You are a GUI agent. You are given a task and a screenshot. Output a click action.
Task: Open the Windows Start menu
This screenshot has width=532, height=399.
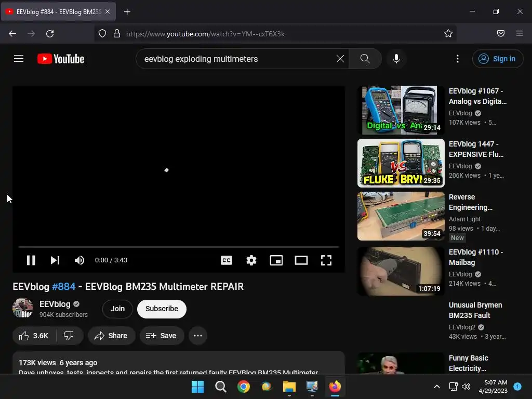(x=197, y=387)
